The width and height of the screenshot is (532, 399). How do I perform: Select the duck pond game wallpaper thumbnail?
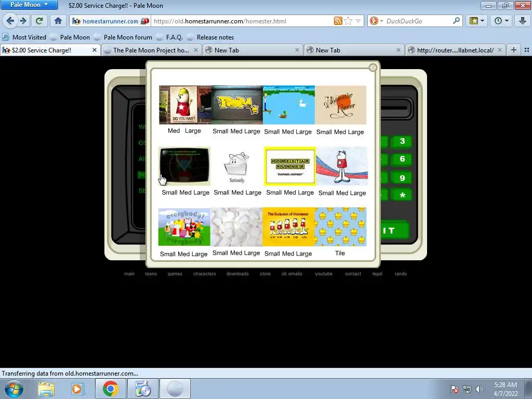tap(289, 105)
